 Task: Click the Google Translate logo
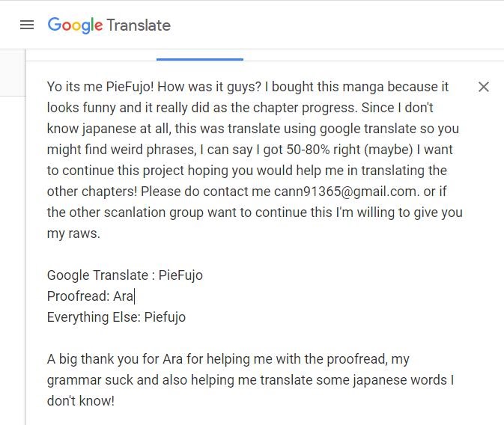click(x=109, y=25)
